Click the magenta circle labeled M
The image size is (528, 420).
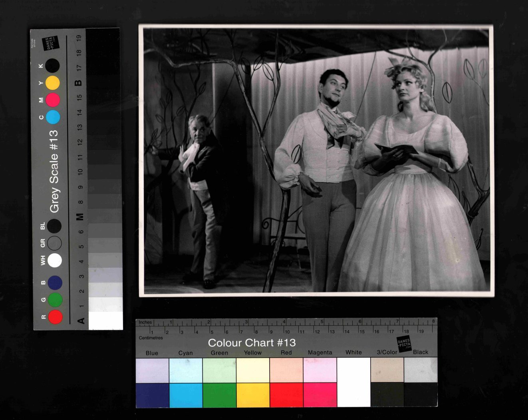tap(53, 100)
